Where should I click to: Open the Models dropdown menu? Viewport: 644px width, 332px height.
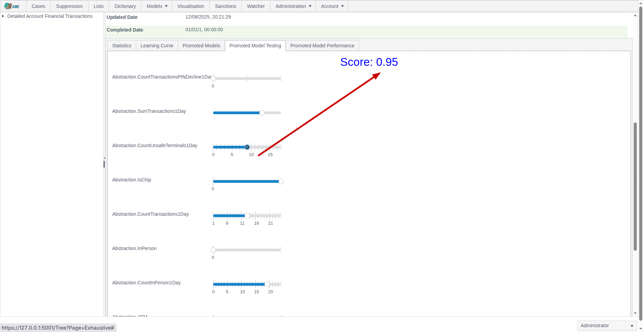click(x=157, y=6)
